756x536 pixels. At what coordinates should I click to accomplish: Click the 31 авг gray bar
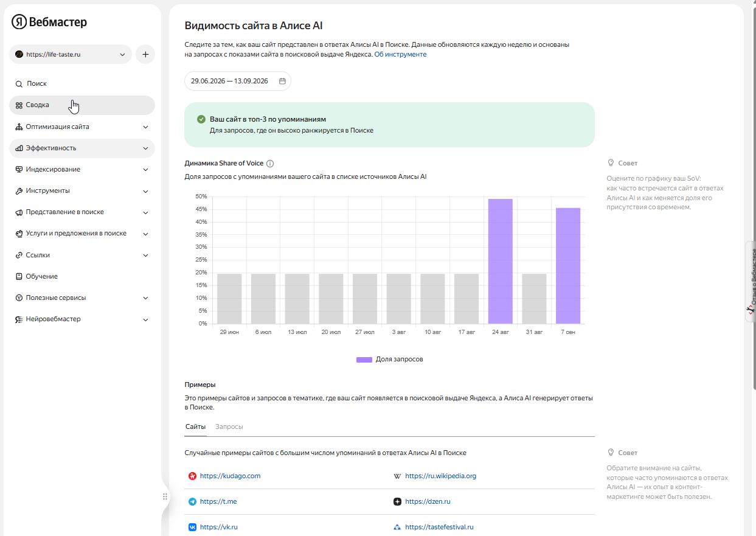click(534, 299)
